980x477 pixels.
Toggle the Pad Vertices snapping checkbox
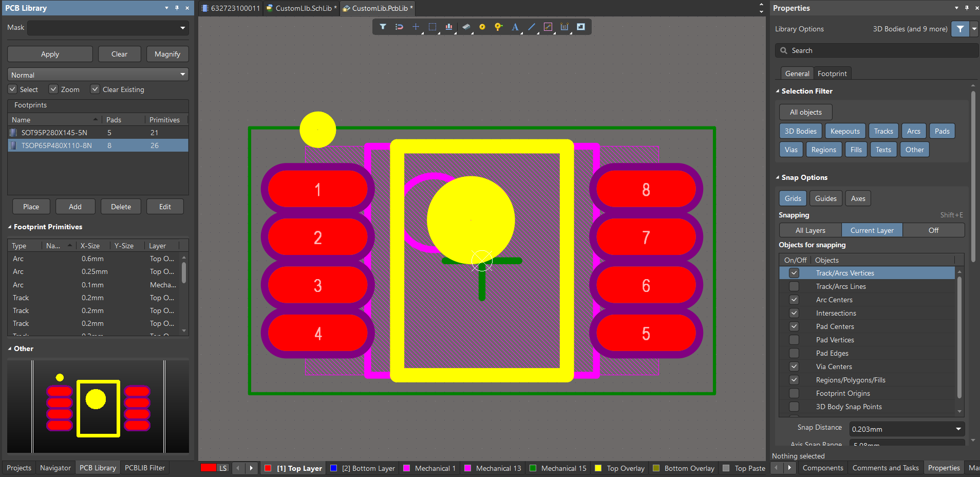pyautogui.click(x=794, y=340)
